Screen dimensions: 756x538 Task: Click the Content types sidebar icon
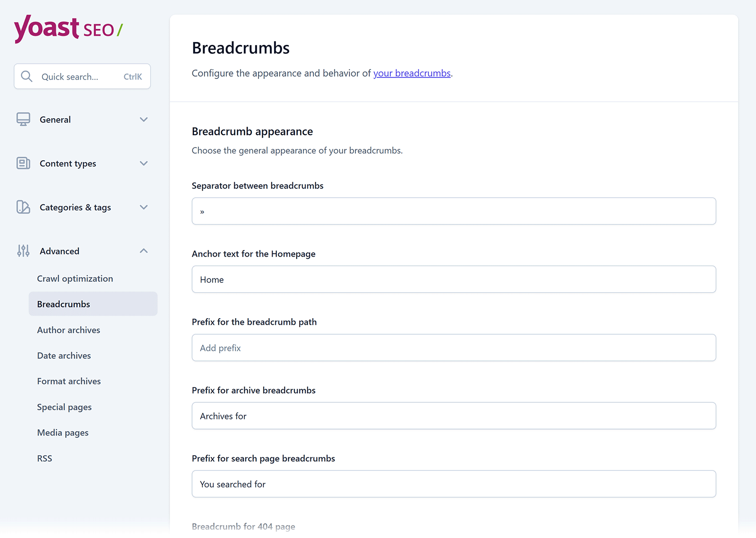(x=23, y=163)
